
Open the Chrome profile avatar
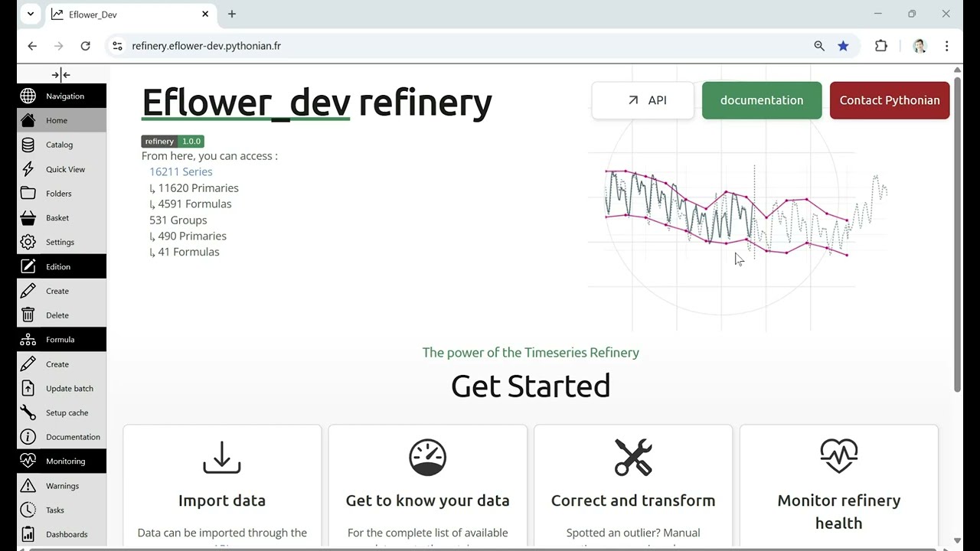(x=920, y=46)
